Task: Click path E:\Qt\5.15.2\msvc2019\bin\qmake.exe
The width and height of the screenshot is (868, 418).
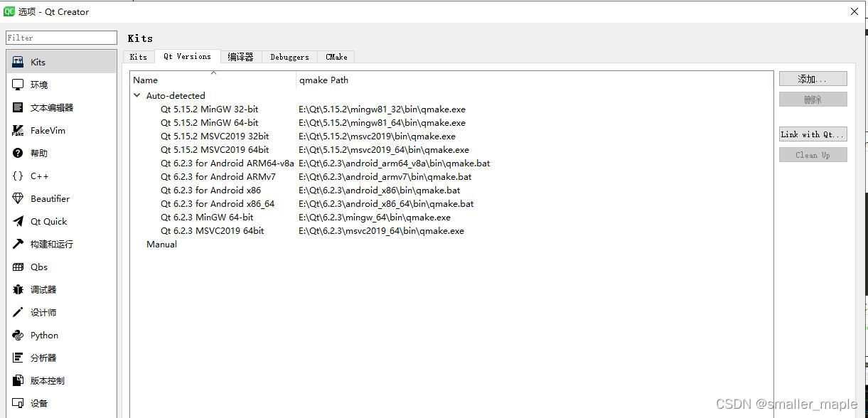Action: click(x=377, y=136)
